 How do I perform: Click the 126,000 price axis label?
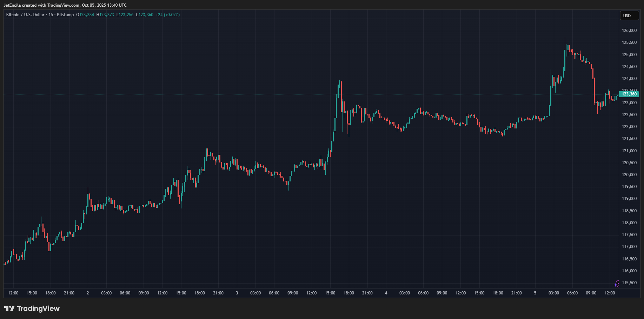pyautogui.click(x=629, y=31)
